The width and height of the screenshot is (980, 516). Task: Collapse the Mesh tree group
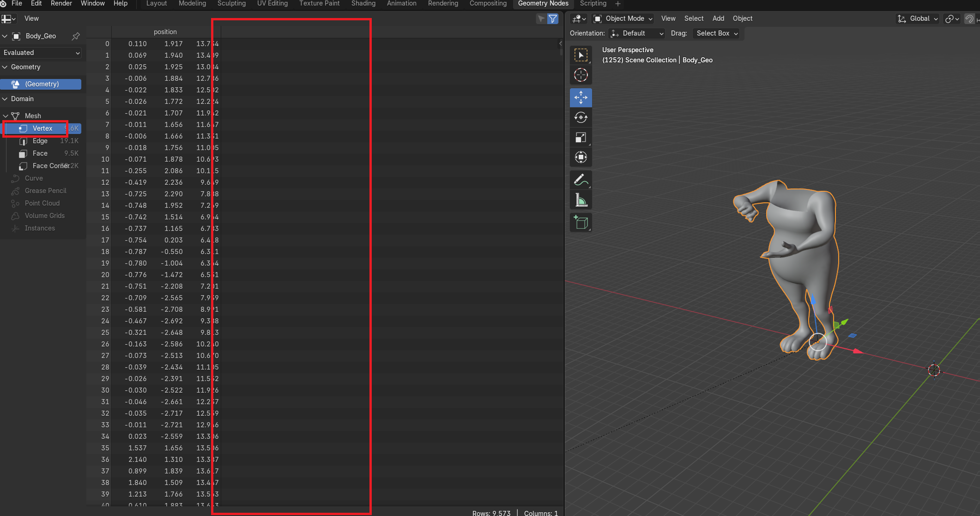coord(6,116)
